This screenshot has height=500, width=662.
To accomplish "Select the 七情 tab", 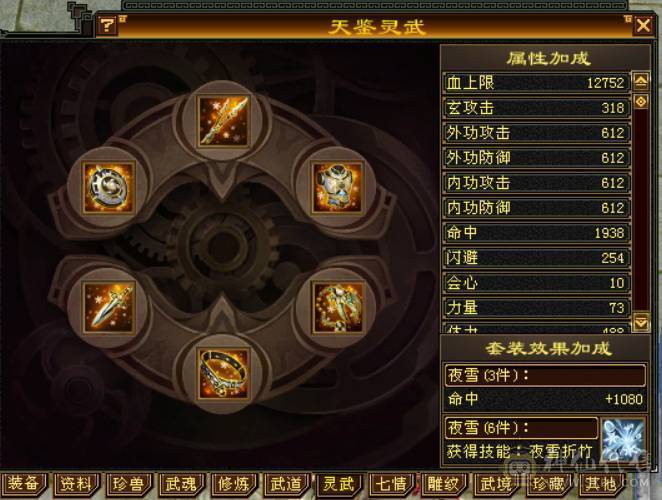I will (391, 484).
